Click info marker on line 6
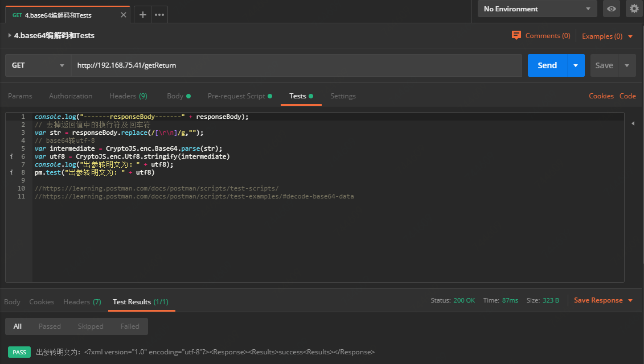The width and height of the screenshot is (644, 364). pos(11,156)
